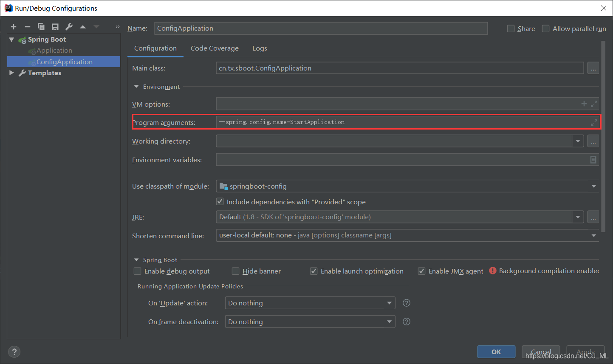Open environment variables editor icon

click(x=593, y=160)
